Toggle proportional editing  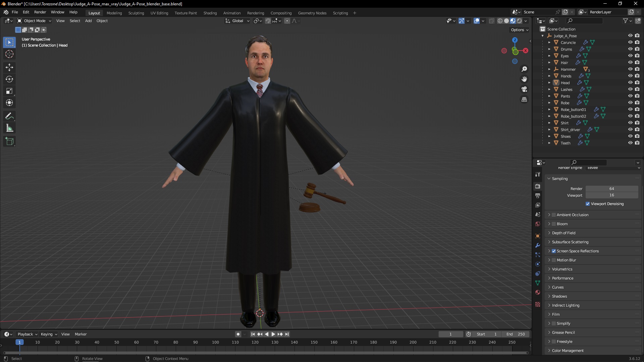pyautogui.click(x=287, y=21)
